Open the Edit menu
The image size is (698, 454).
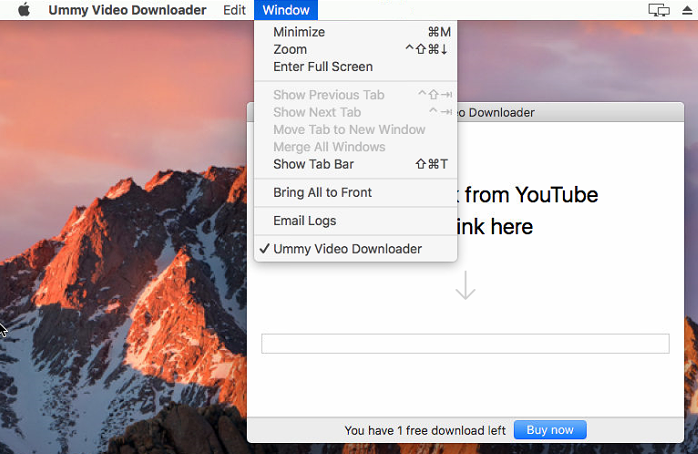[234, 10]
